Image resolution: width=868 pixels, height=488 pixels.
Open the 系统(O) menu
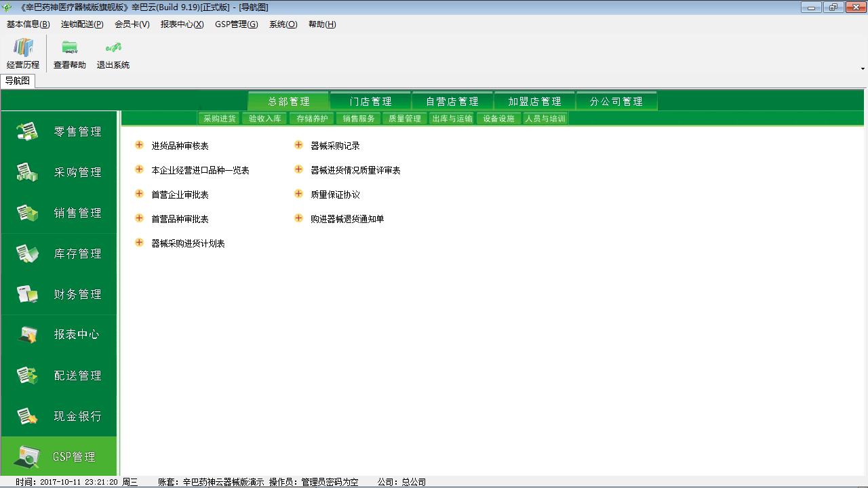pyautogui.click(x=283, y=24)
